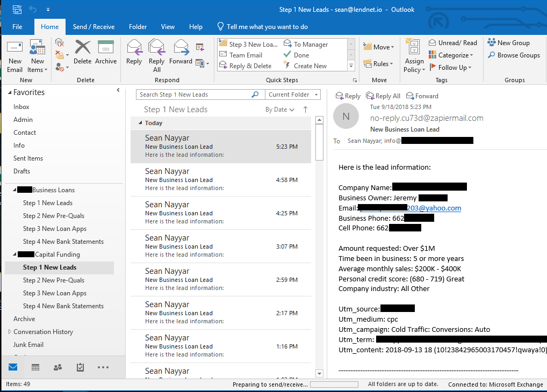Click the Ignore conversation icon
Viewport: 547px width, 392px height.
(x=60, y=43)
